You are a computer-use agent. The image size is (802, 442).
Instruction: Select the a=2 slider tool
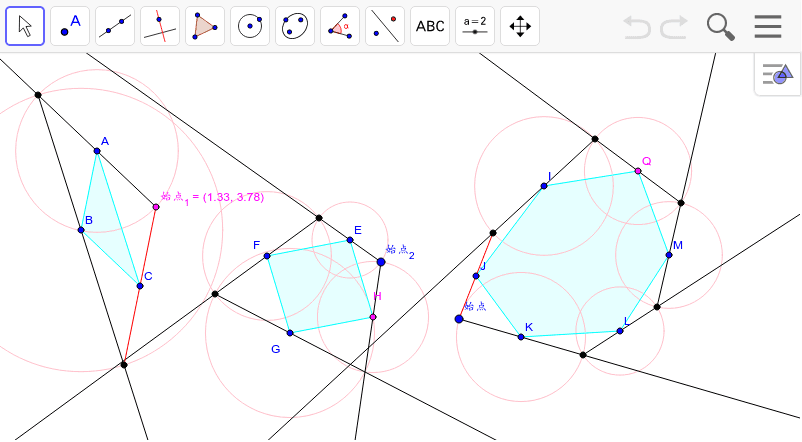pyautogui.click(x=475, y=26)
